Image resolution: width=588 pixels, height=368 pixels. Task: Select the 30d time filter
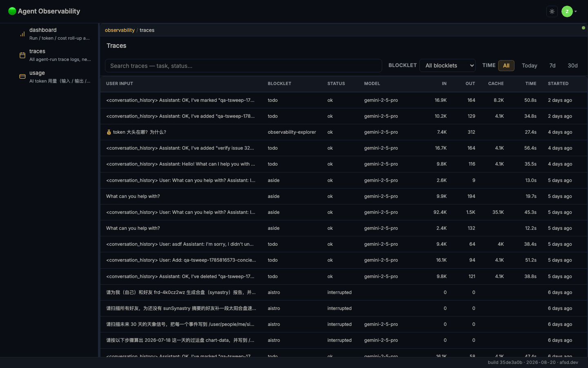tap(572, 65)
